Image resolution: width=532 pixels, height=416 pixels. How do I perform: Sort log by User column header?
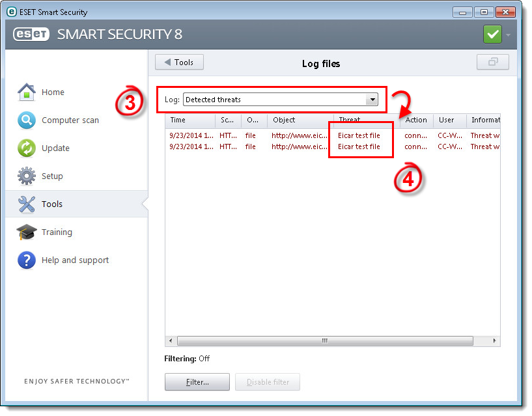450,120
